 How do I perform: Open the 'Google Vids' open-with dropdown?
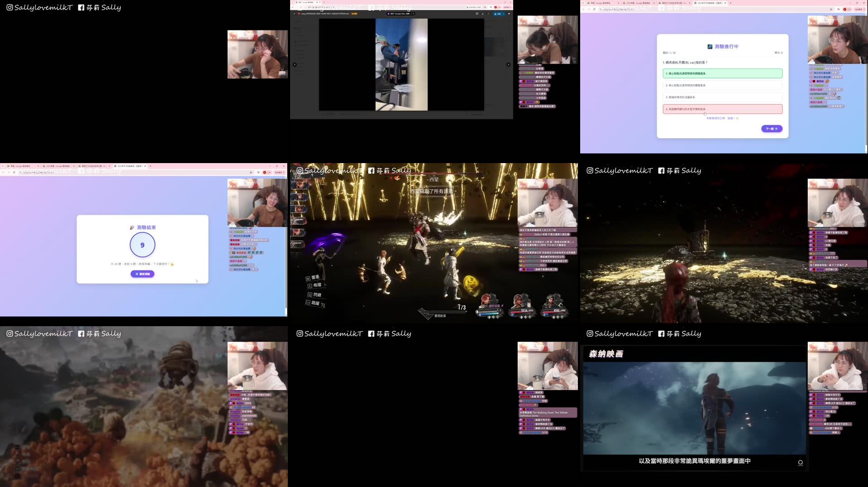tap(413, 14)
